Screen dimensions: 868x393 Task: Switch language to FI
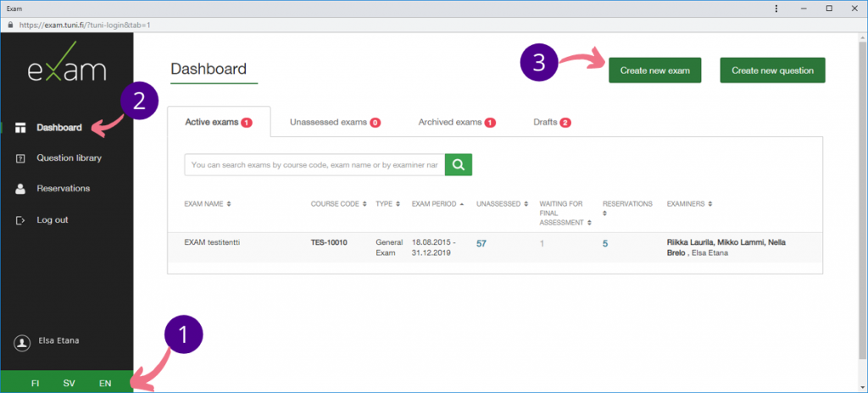[x=35, y=384]
